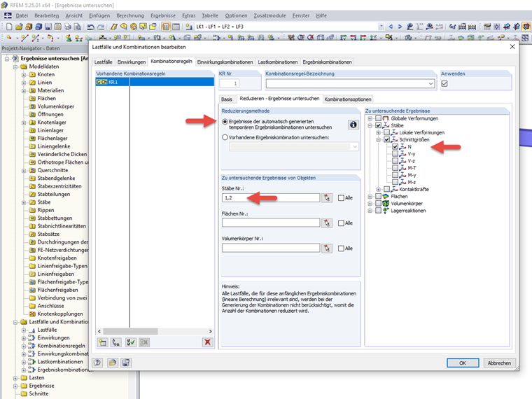Check the Globale Verformungen checkbox
This screenshot has width=532, height=399.
pos(378,118)
